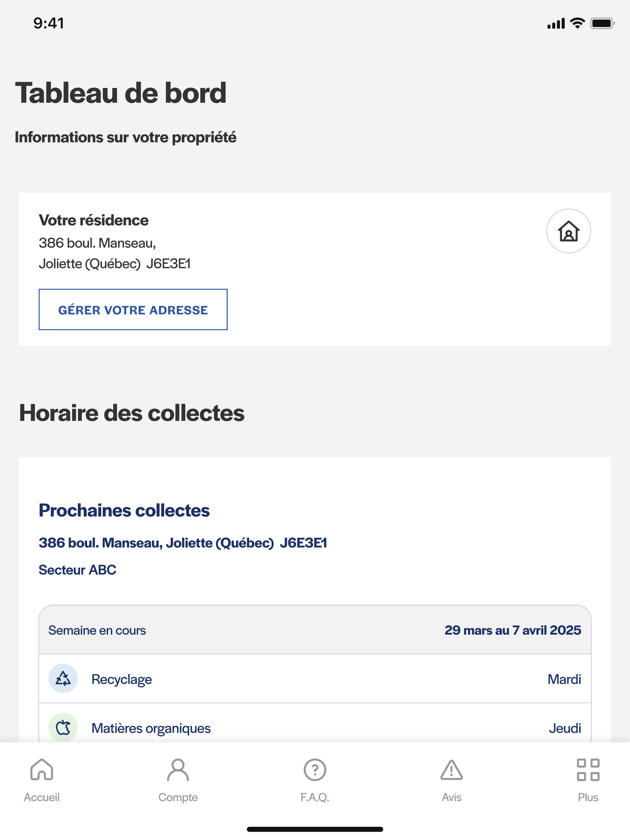Open the Accueil home tab icon
Viewport: 630px width, 840px height.
(42, 769)
